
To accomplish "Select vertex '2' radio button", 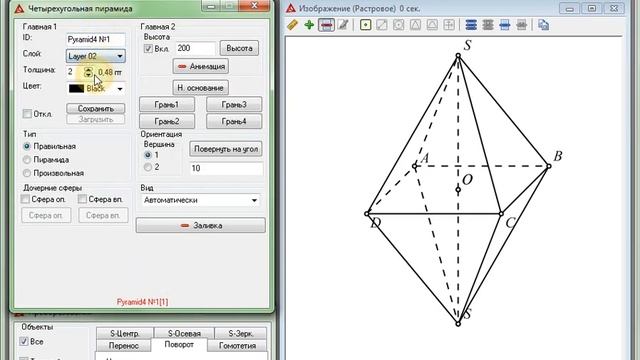I will [148, 167].
